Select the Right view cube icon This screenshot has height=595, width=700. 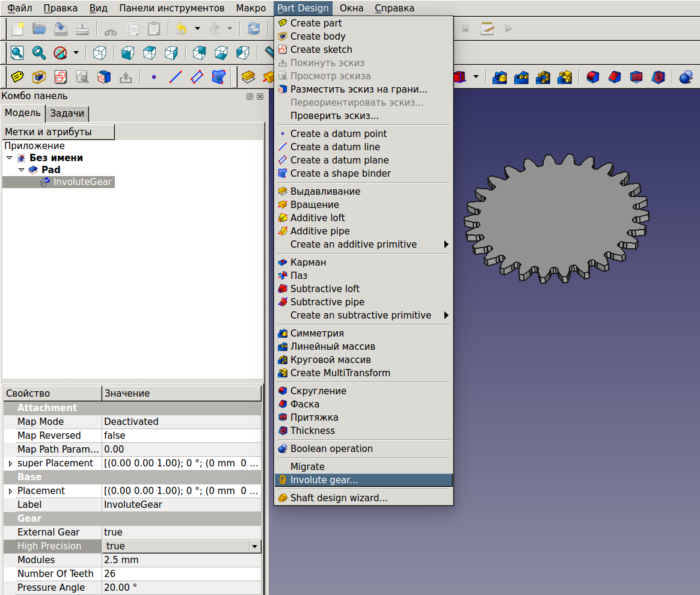pyautogui.click(x=171, y=53)
